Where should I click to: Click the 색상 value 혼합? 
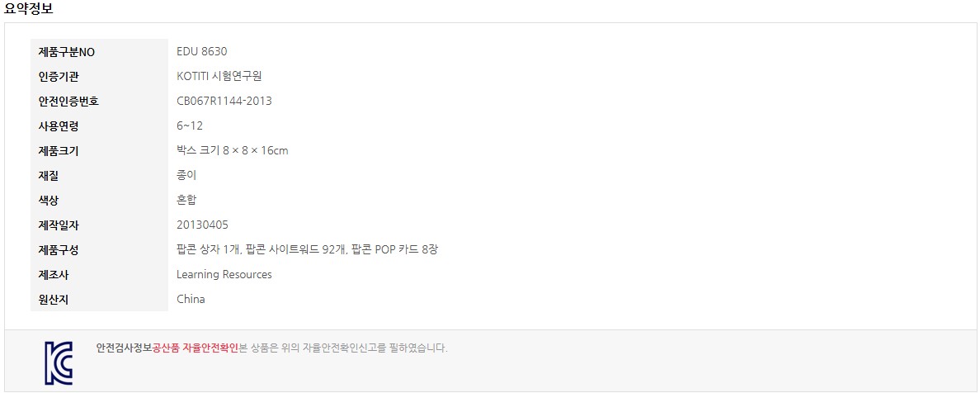tap(187, 201)
